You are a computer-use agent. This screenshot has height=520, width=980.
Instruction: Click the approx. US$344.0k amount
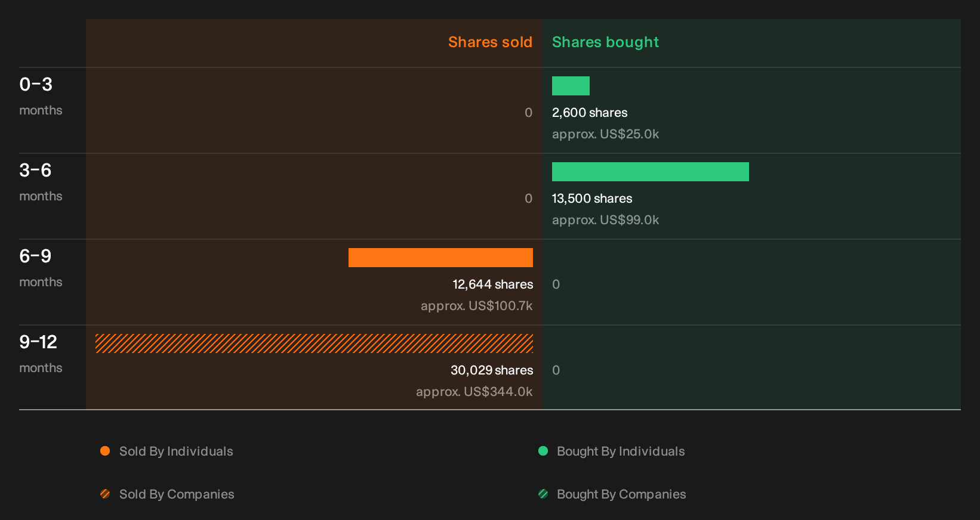[x=474, y=392]
